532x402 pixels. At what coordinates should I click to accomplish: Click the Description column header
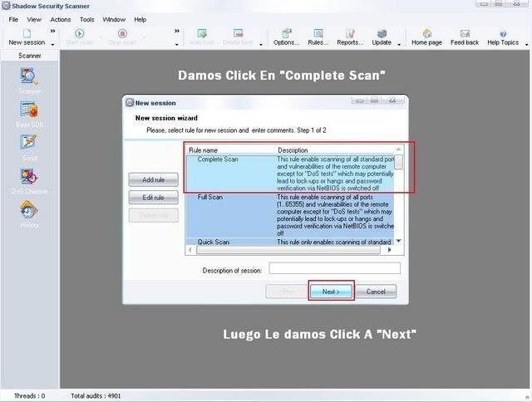click(x=334, y=150)
